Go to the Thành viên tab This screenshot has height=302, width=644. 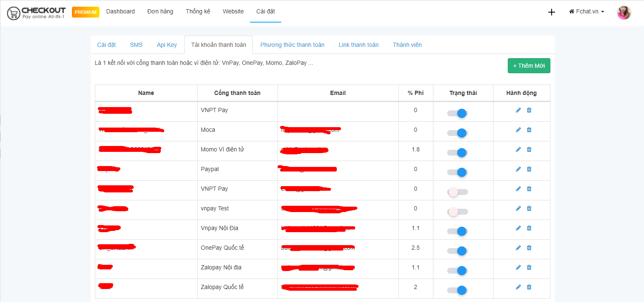pyautogui.click(x=407, y=45)
